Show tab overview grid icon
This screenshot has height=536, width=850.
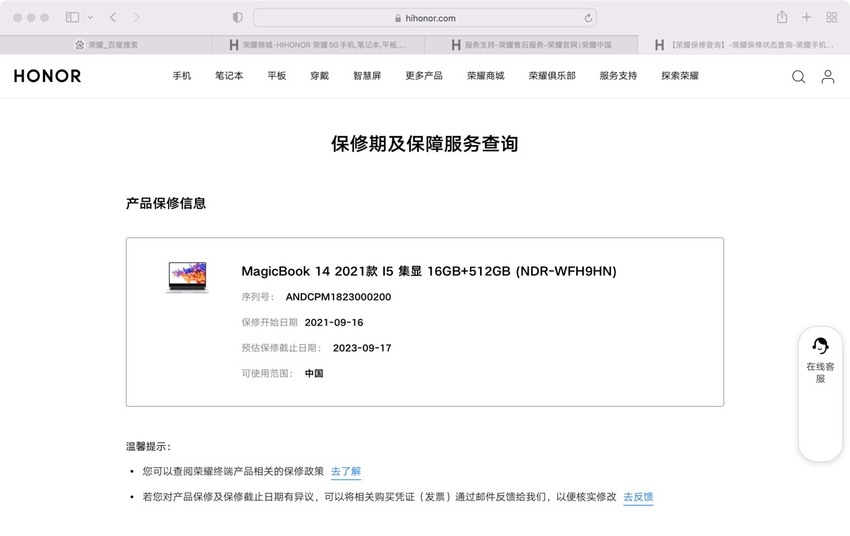[832, 17]
